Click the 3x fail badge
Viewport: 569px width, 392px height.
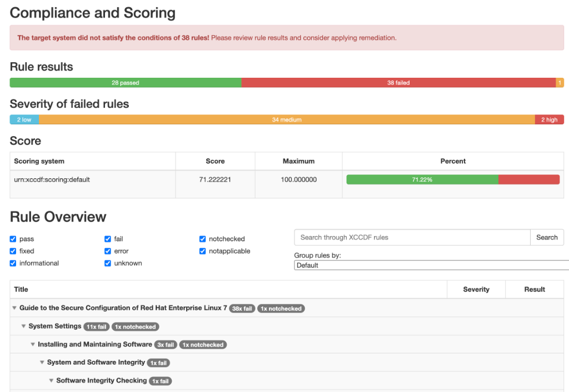(x=166, y=345)
